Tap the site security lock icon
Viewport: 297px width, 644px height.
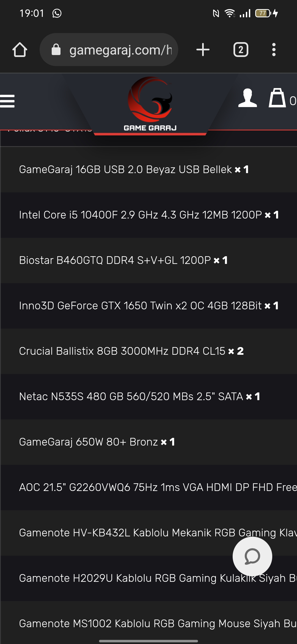(x=56, y=50)
